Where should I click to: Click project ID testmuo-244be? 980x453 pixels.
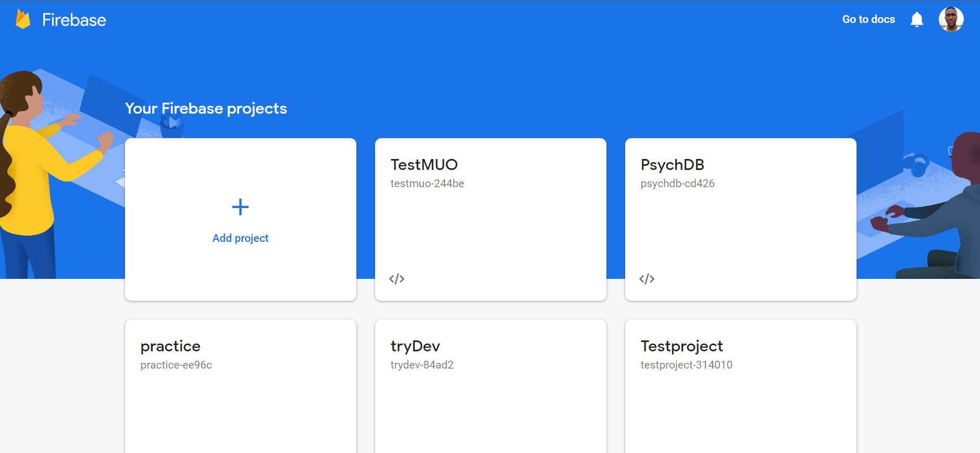[427, 183]
